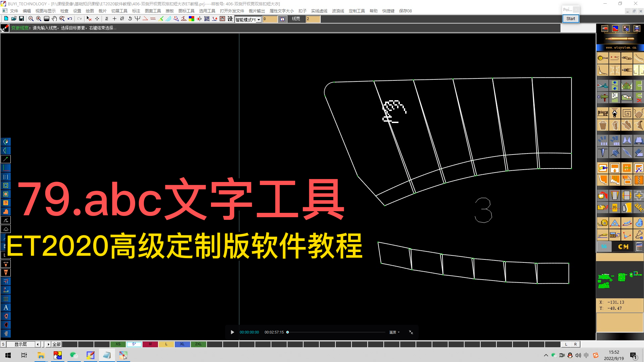644x362 pixels.
Task: Click the 定制工具 menu item
Action: point(357,11)
